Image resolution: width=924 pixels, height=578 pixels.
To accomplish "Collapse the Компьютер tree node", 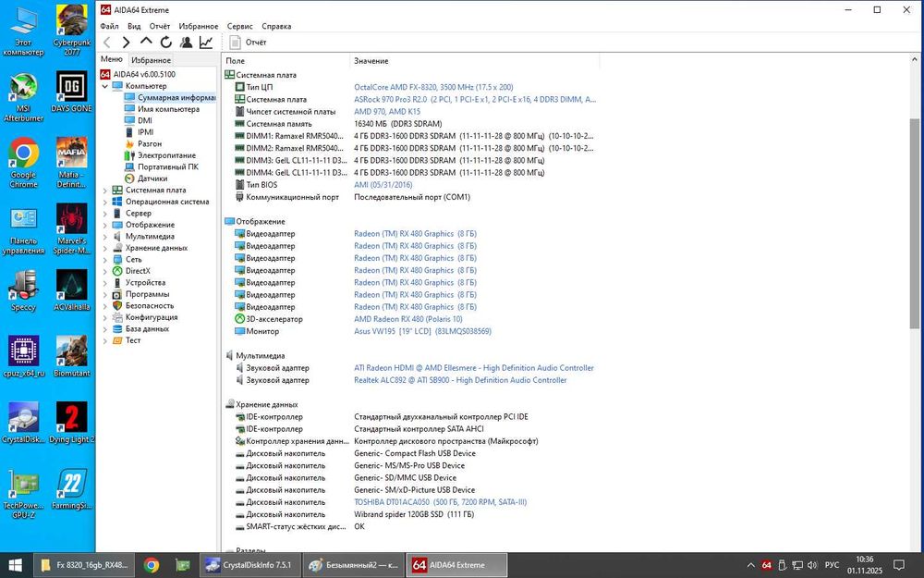I will (105, 86).
